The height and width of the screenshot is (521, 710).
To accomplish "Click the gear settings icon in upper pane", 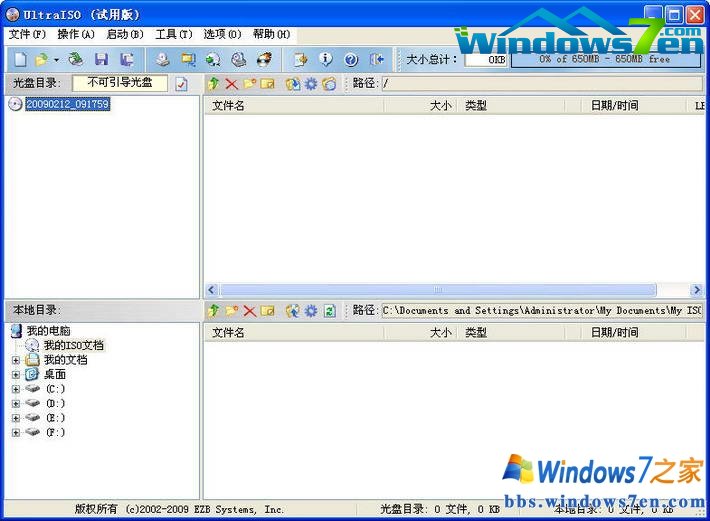I will coord(311,84).
